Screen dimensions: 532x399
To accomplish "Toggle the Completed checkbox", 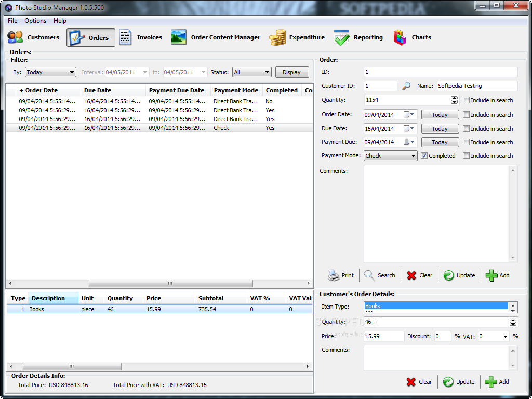I will [424, 156].
